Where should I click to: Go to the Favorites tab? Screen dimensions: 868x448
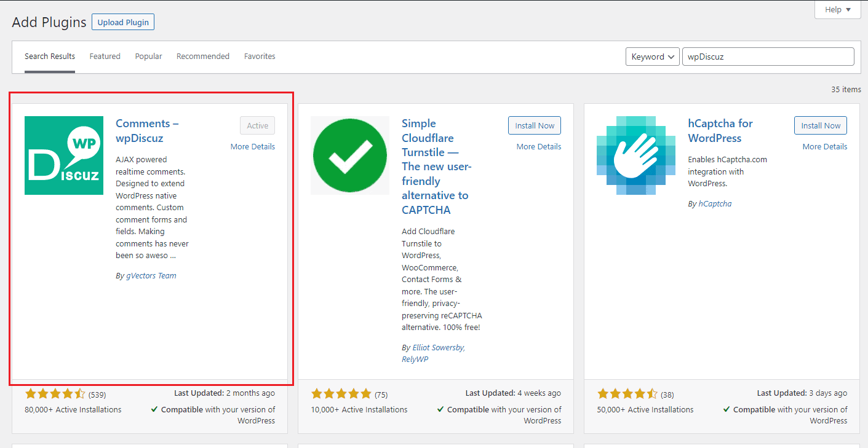[x=260, y=57]
